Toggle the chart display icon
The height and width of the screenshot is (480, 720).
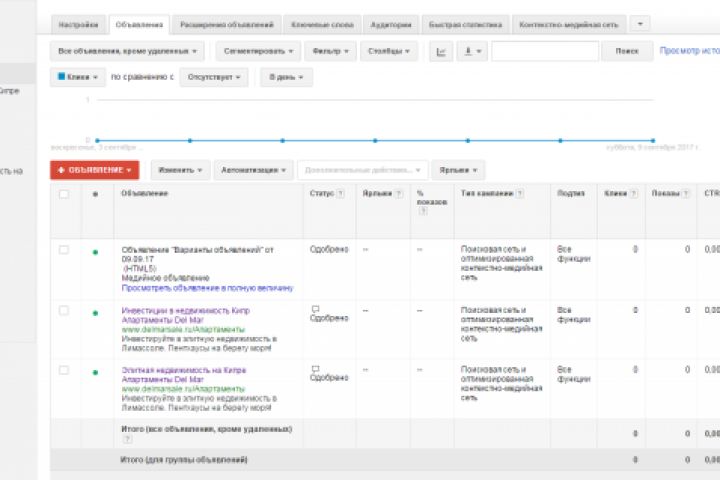441,51
